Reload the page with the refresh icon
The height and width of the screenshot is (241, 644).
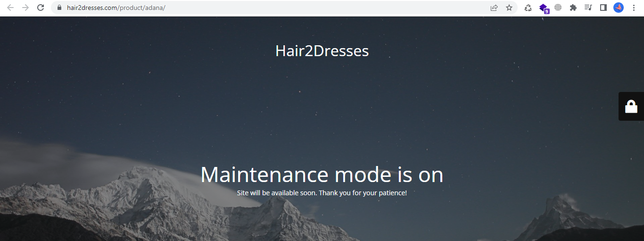(41, 8)
